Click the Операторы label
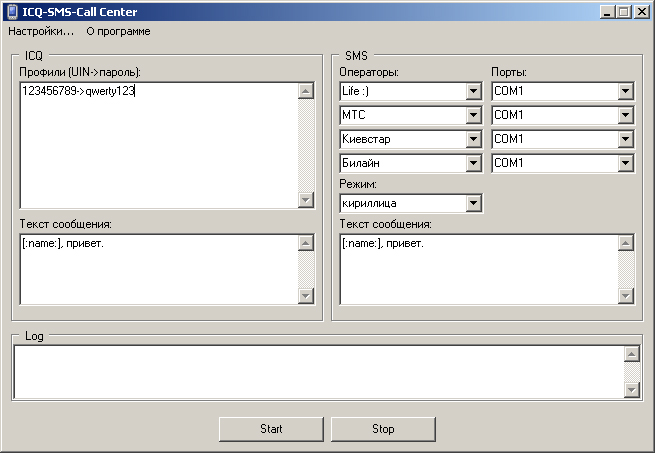Screen dimensions: 655x453 (369, 72)
